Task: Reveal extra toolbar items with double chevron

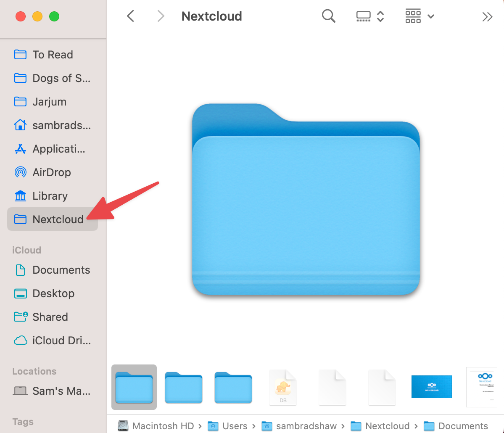Action: pos(487,16)
